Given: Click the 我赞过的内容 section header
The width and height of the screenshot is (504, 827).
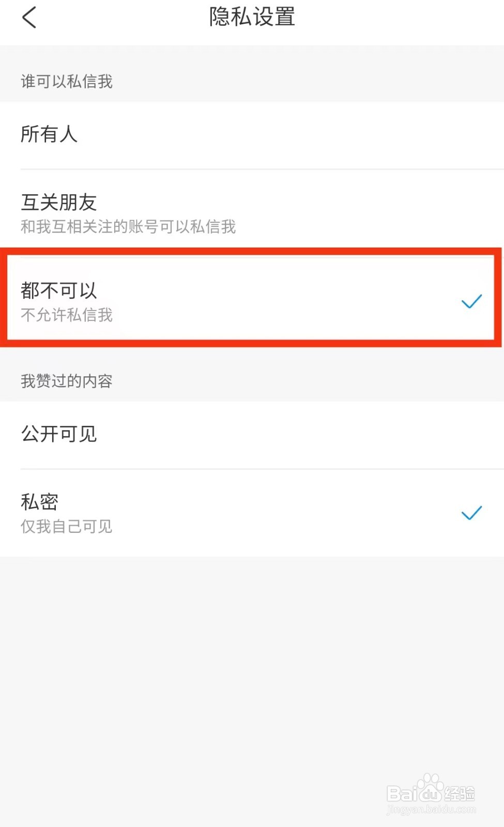Looking at the screenshot, I should click(x=67, y=381).
